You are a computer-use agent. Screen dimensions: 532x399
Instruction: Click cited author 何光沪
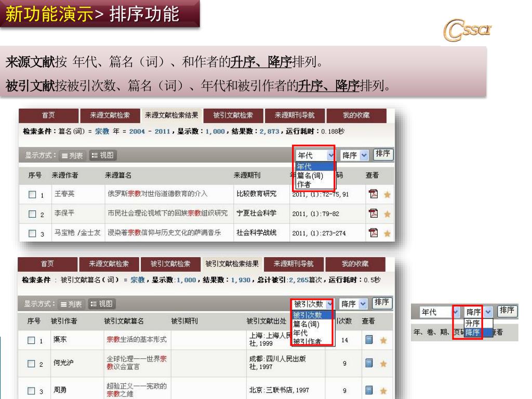pos(63,363)
